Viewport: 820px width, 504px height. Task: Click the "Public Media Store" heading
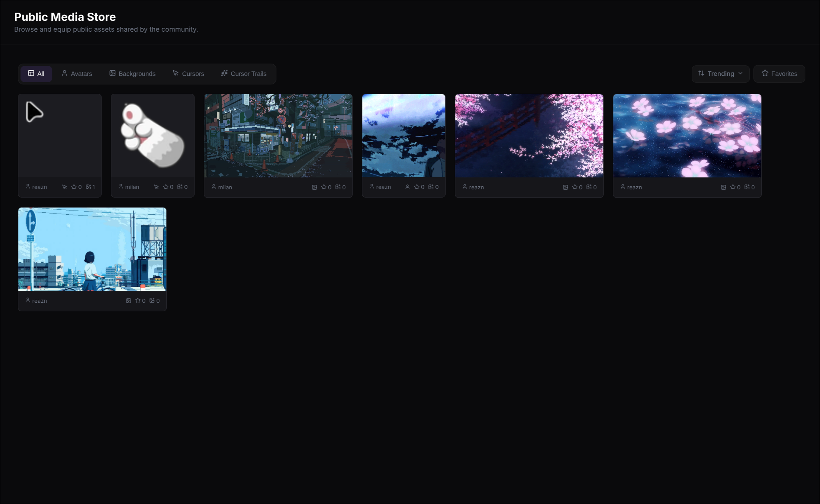point(65,17)
